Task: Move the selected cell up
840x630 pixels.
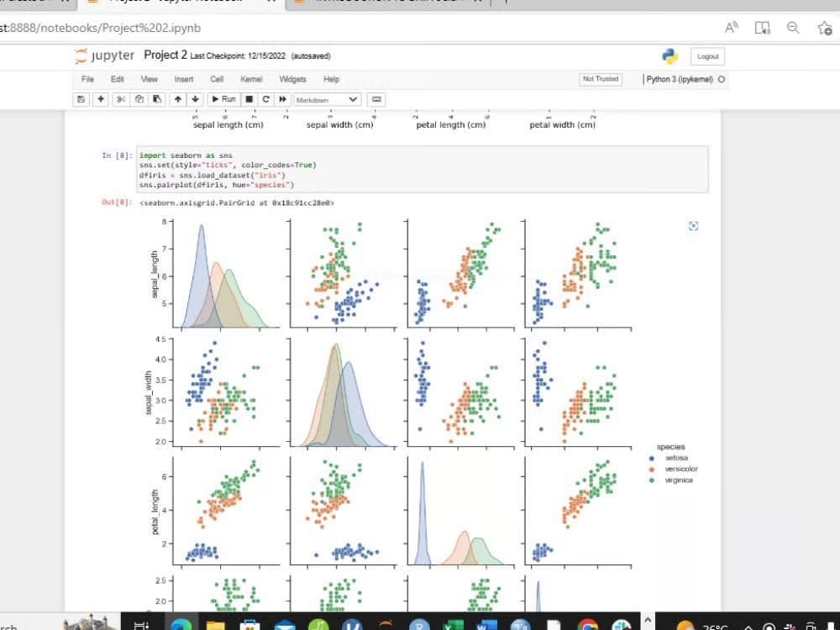Action: 178,100
